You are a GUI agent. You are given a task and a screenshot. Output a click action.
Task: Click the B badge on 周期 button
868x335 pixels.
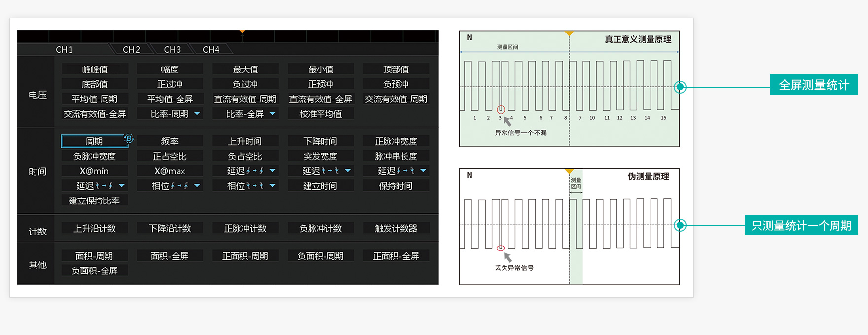[x=129, y=138]
